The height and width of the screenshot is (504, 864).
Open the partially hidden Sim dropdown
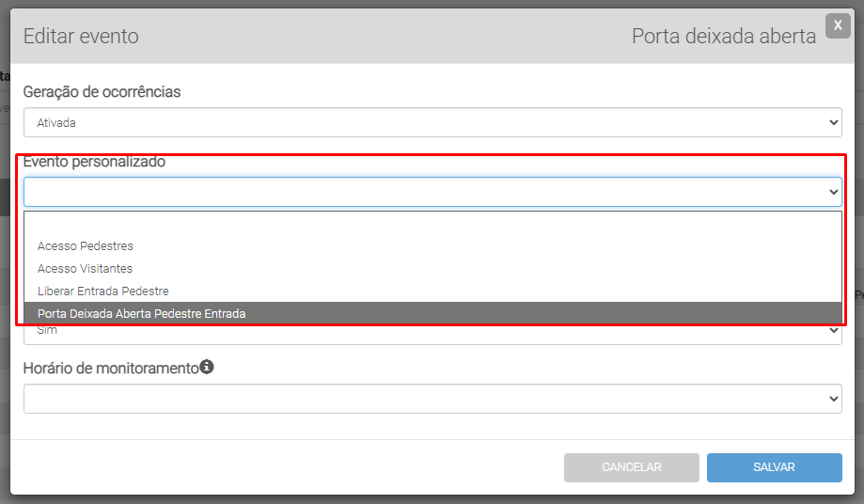click(x=432, y=333)
